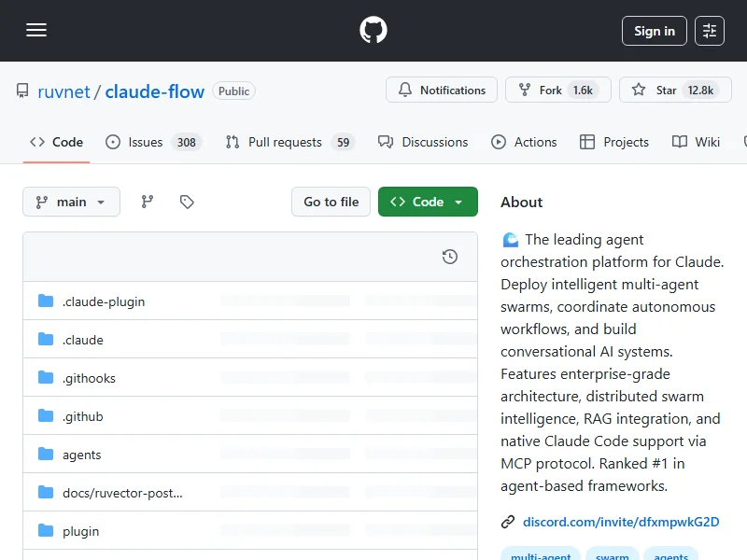The height and width of the screenshot is (560, 747).
Task: Click Go to file search field
Action: click(x=331, y=202)
